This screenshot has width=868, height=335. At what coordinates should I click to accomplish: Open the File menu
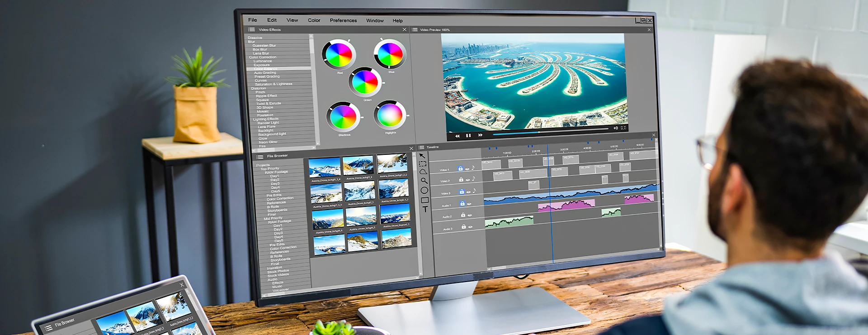click(x=252, y=20)
